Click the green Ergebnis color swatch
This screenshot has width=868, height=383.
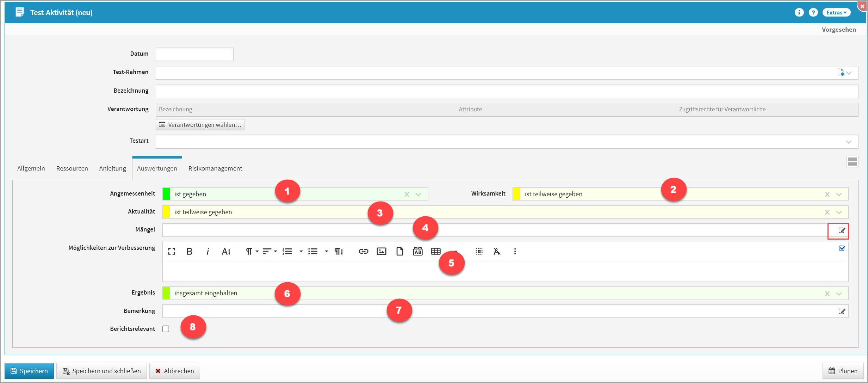tap(166, 293)
